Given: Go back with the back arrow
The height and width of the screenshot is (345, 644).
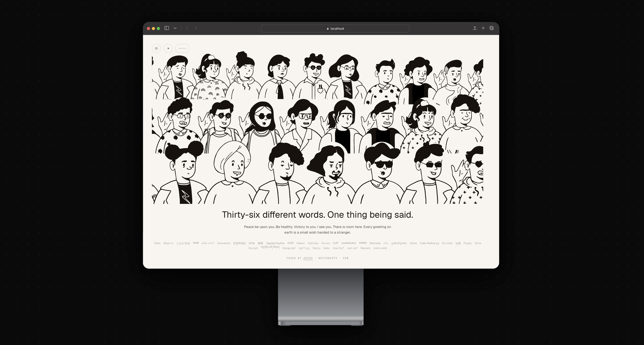Looking at the screenshot, I should (x=187, y=28).
